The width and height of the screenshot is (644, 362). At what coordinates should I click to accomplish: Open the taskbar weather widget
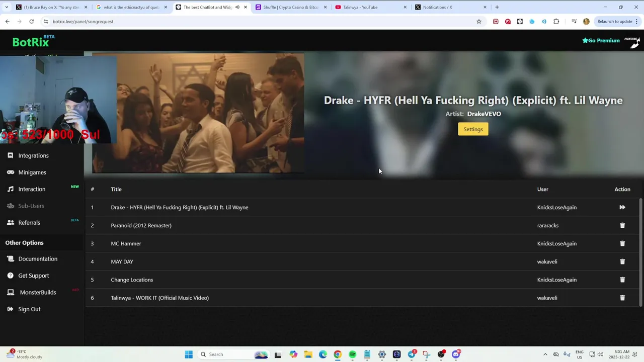pyautogui.click(x=25, y=354)
